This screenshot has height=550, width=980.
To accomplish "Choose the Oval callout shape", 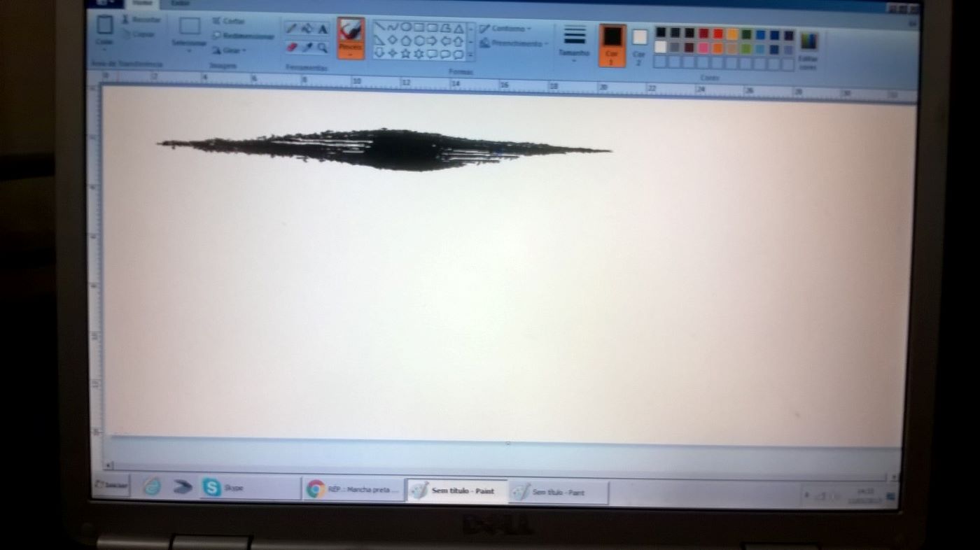I will pyautogui.click(x=445, y=55).
